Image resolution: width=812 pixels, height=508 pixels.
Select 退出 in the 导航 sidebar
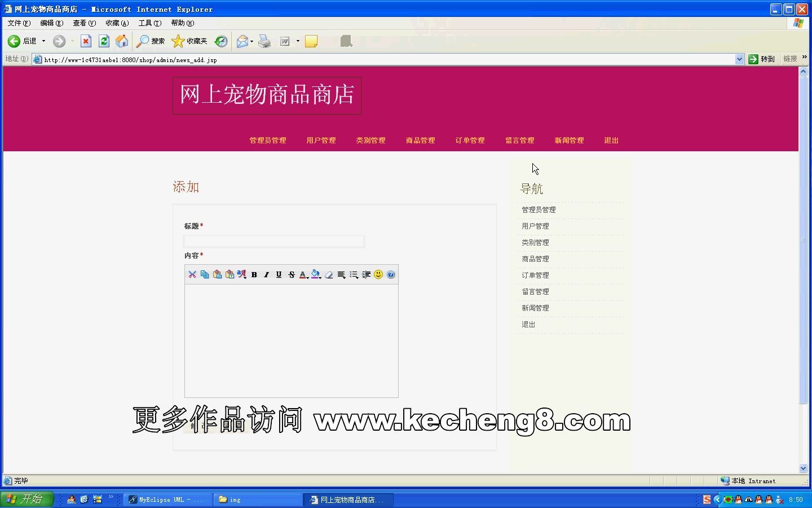tap(528, 325)
